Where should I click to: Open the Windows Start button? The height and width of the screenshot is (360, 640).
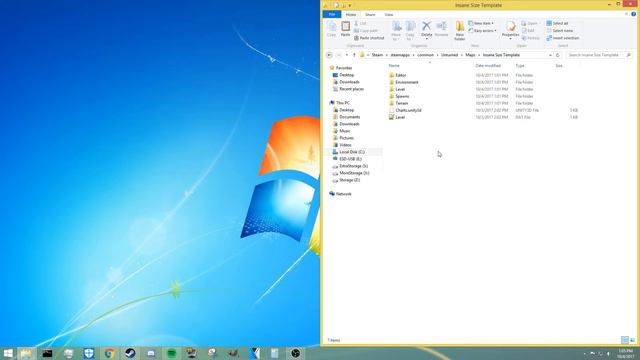tap(8, 353)
